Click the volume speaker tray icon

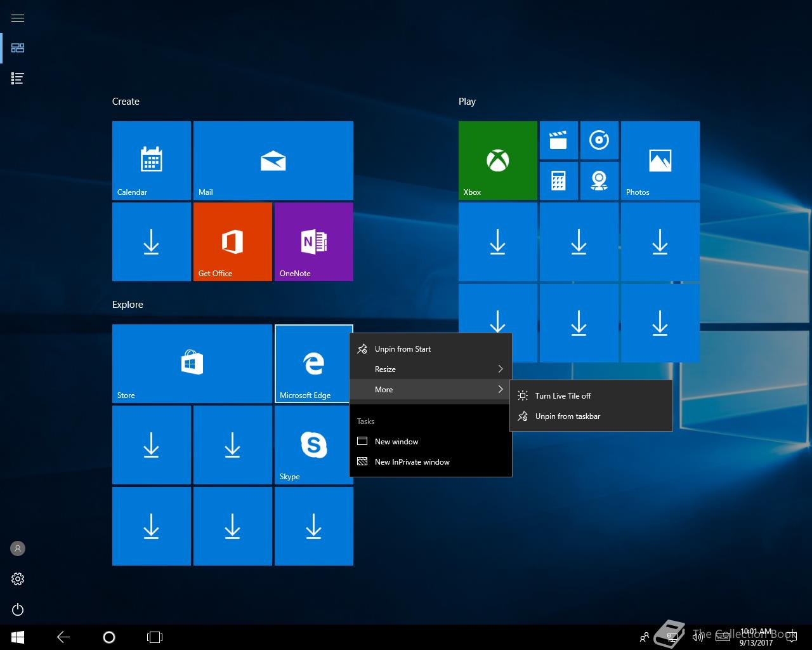pos(698,637)
